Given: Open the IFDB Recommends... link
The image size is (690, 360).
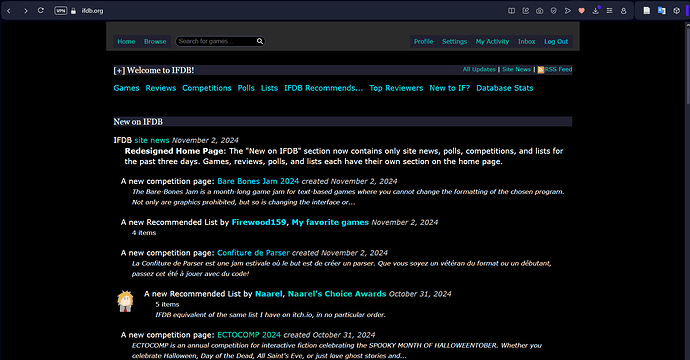Looking at the screenshot, I should (323, 88).
